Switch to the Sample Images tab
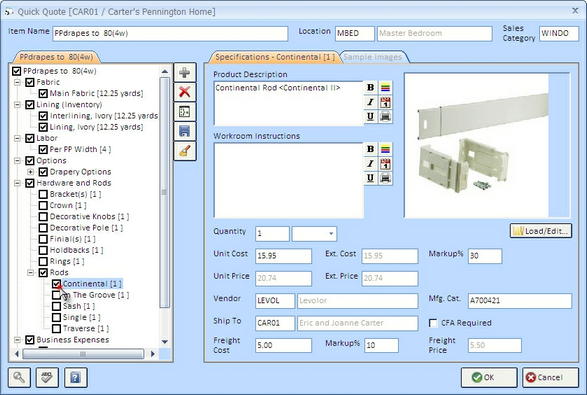587x395 pixels. [373, 57]
